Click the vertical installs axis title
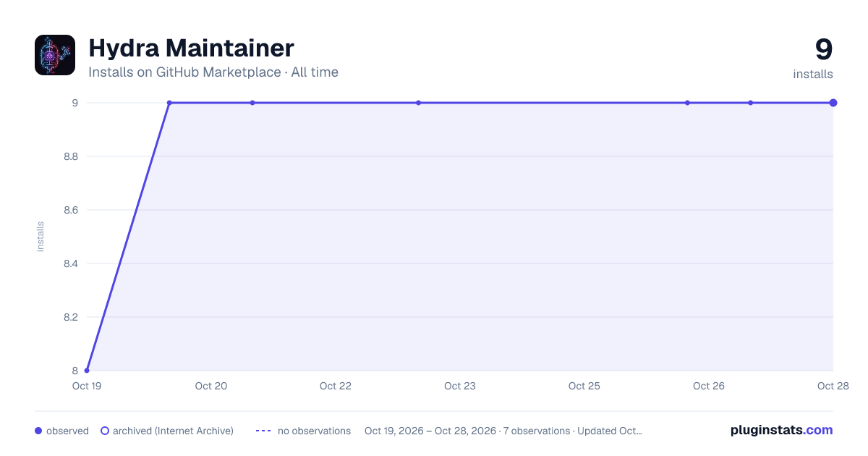The width and height of the screenshot is (868, 456). 41,237
